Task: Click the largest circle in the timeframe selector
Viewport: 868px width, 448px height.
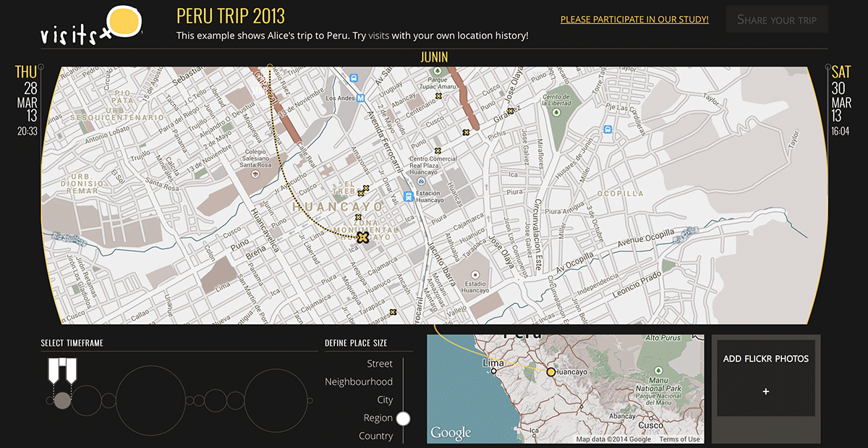Action: pyautogui.click(x=150, y=400)
